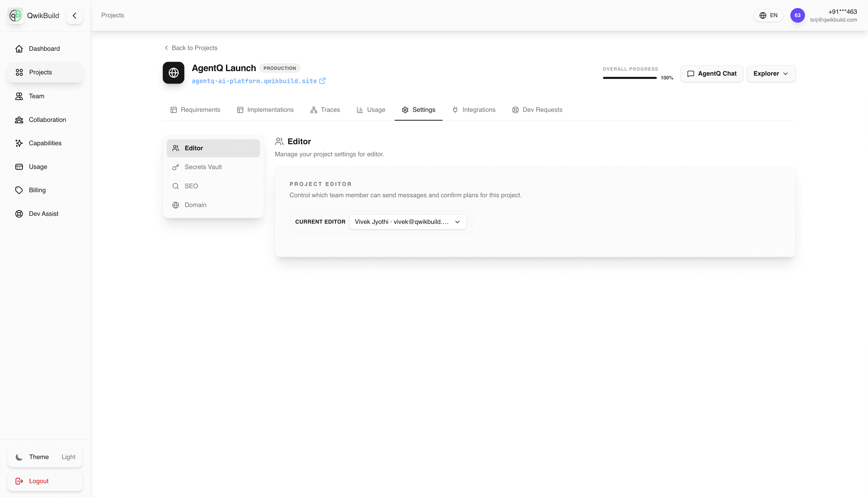Click the Dashboard home icon
The height and width of the screenshot is (497, 868).
[19, 48]
